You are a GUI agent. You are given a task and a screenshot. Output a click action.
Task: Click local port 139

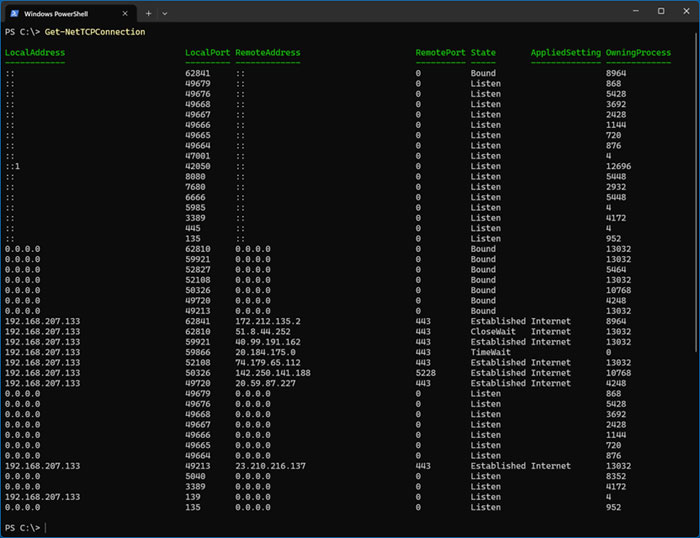[x=193, y=496]
